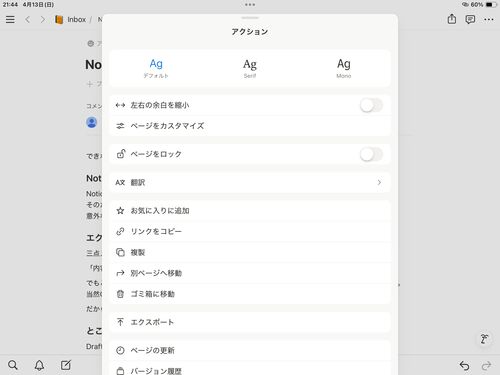
Task: Choose 別ページへ移動
Action: pyautogui.click(x=250, y=273)
